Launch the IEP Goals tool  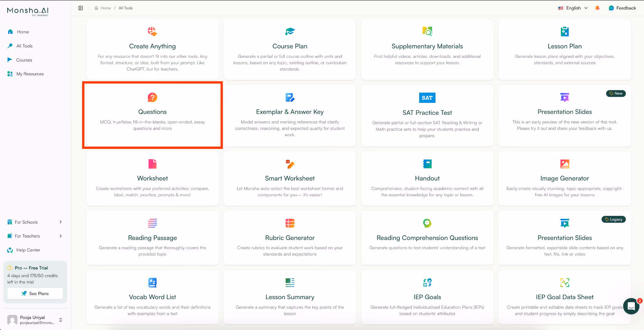[427, 297]
